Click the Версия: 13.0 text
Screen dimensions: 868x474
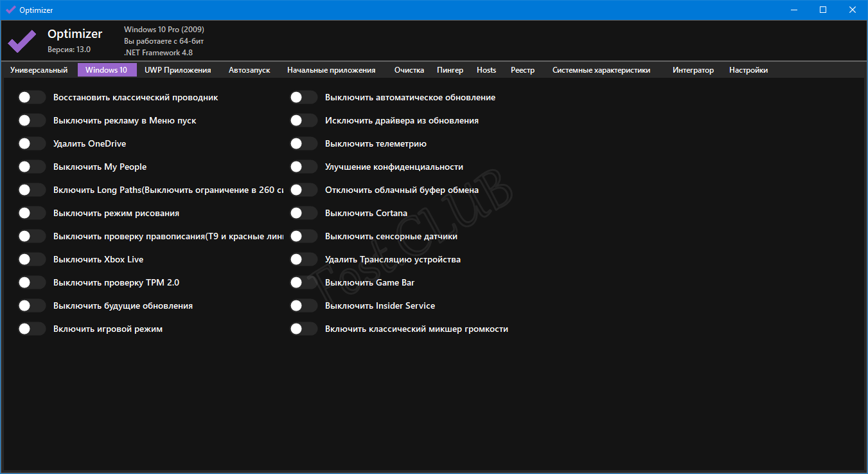click(69, 50)
